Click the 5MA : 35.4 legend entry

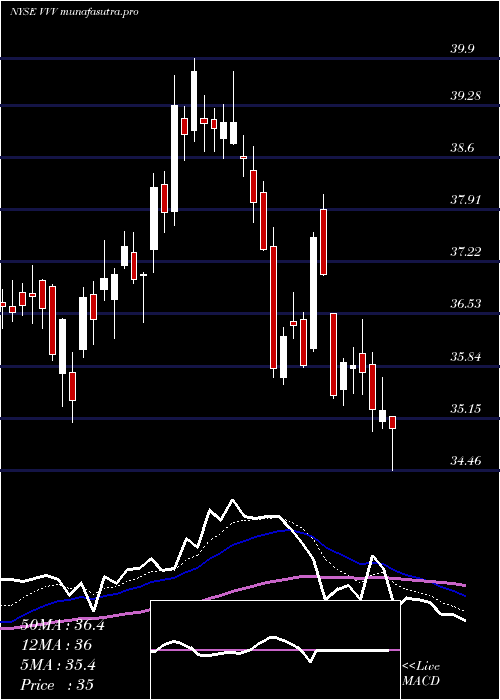[58, 665]
